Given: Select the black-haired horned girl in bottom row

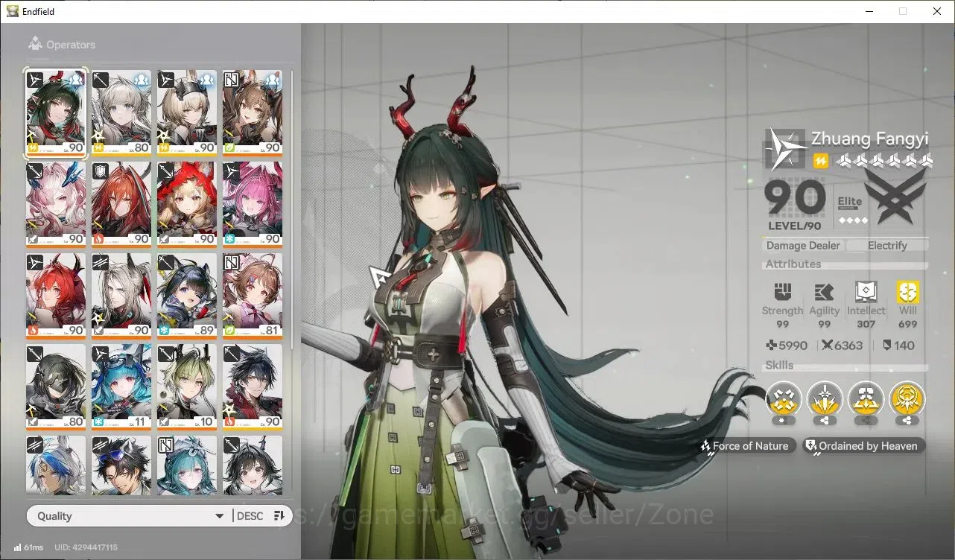Looking at the screenshot, I should pyautogui.click(x=253, y=465).
